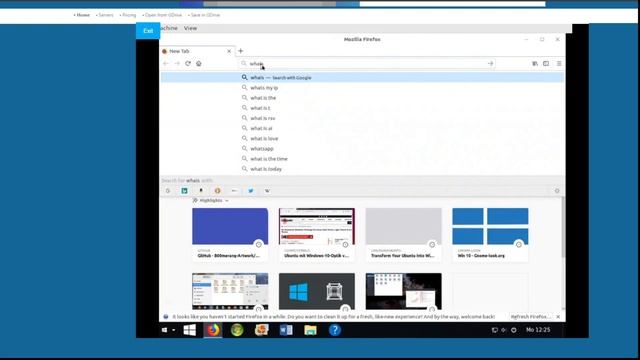Open search settings gear in suggestions panel
Viewport: 640px width, 360px height.
(x=557, y=191)
